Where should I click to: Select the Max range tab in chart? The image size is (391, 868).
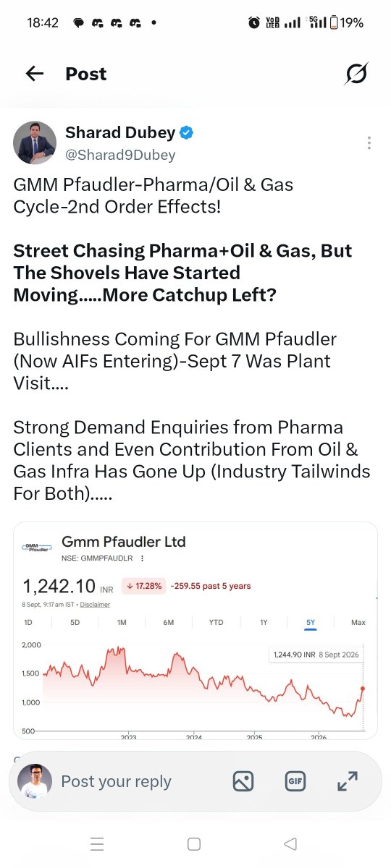pos(358,622)
